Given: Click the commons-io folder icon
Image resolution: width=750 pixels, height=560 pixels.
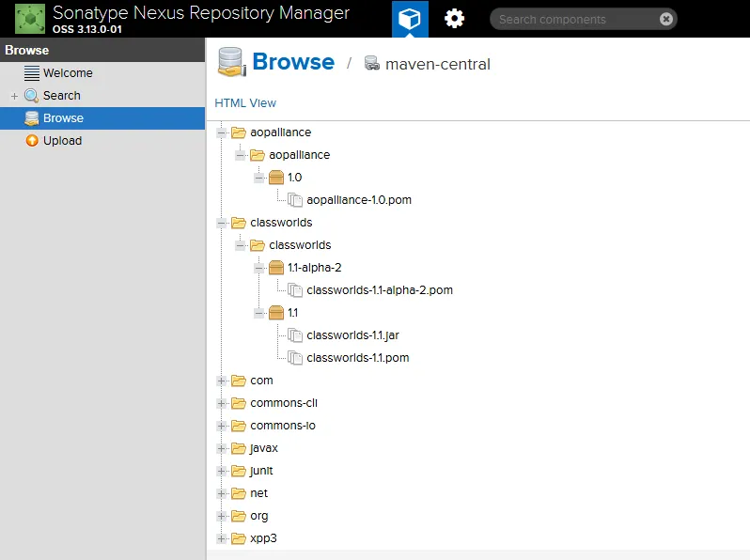Looking at the screenshot, I should coord(238,426).
